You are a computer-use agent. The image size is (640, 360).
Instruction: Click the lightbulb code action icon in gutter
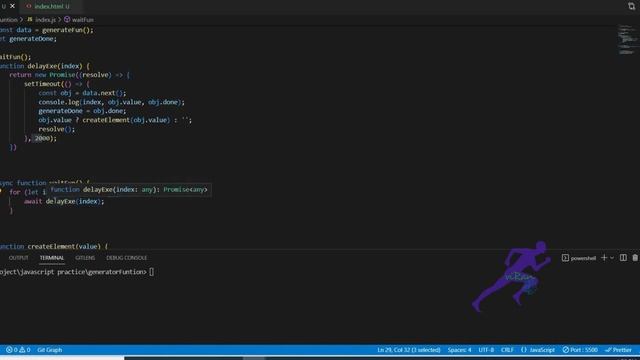[x=1, y=192]
